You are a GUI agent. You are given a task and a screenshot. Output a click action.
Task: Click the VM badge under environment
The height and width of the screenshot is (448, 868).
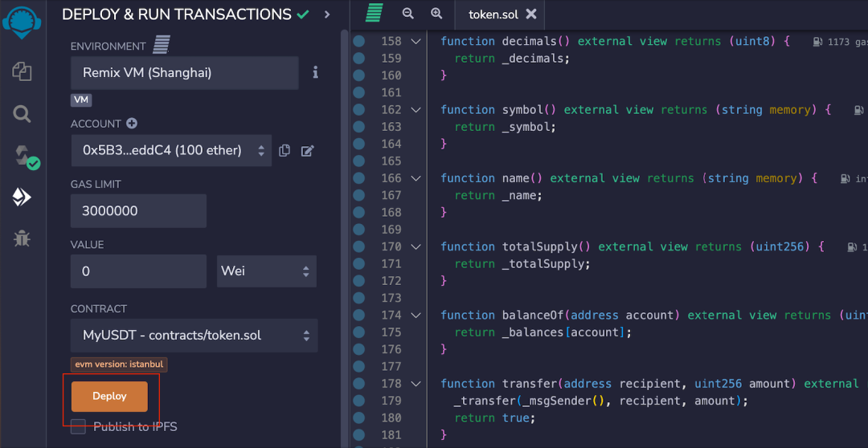(x=81, y=100)
